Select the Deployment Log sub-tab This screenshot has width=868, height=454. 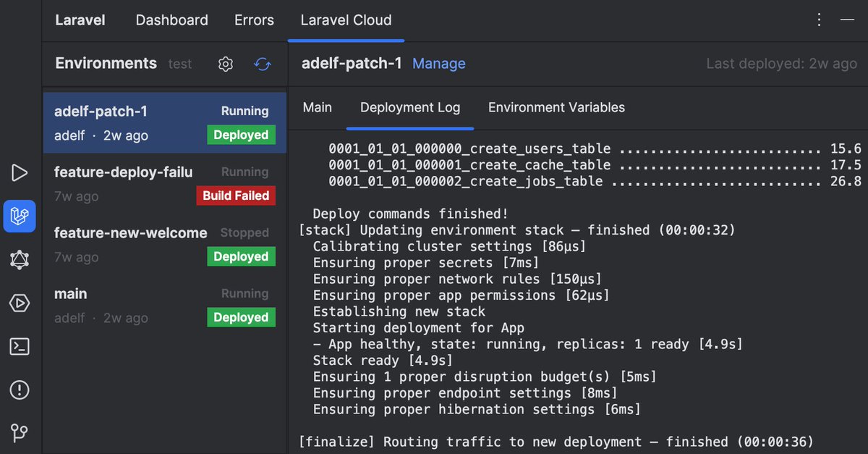[410, 107]
